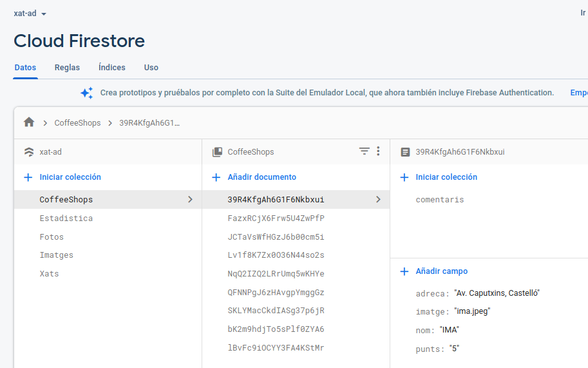Switch to the Reglas tab

[x=67, y=68]
